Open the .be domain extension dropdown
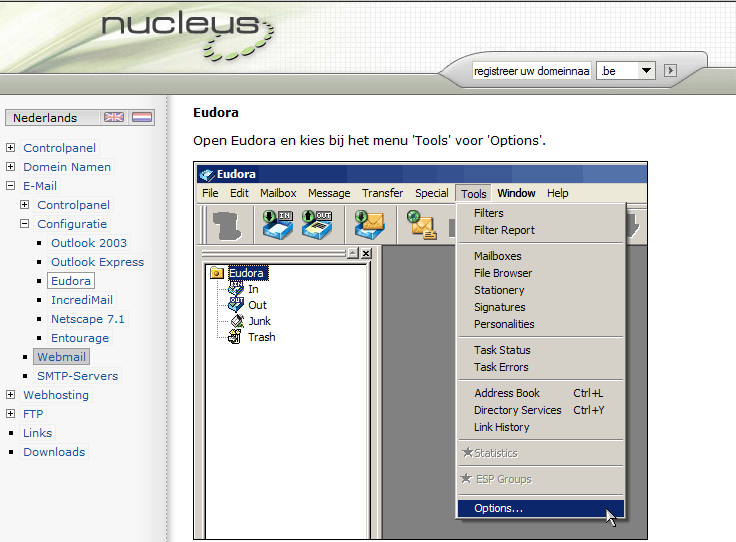Image resolution: width=736 pixels, height=542 pixels. (x=646, y=71)
